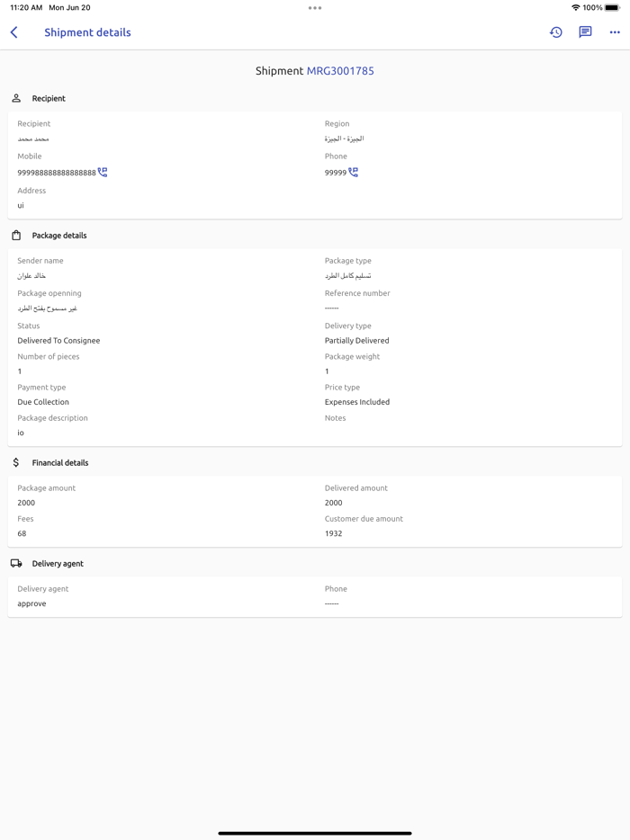Tap the Recipient section person icon
This screenshot has height=840, width=630.
tap(16, 98)
